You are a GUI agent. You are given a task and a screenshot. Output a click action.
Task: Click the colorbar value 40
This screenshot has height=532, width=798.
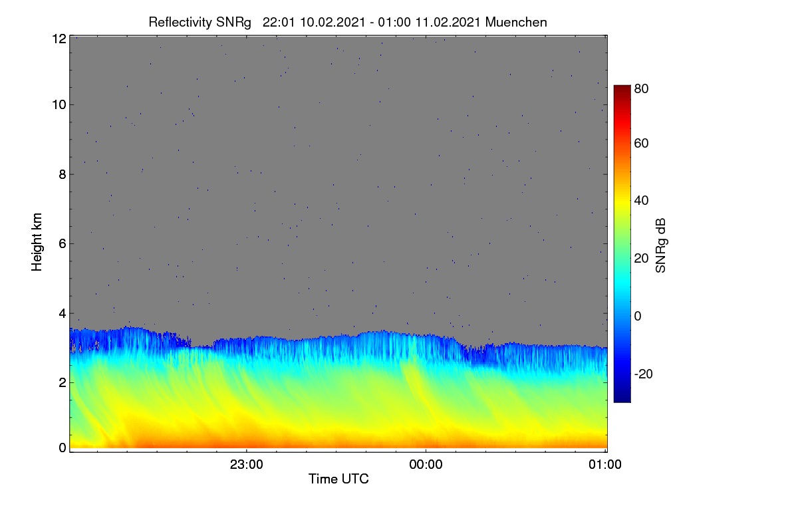click(x=642, y=201)
